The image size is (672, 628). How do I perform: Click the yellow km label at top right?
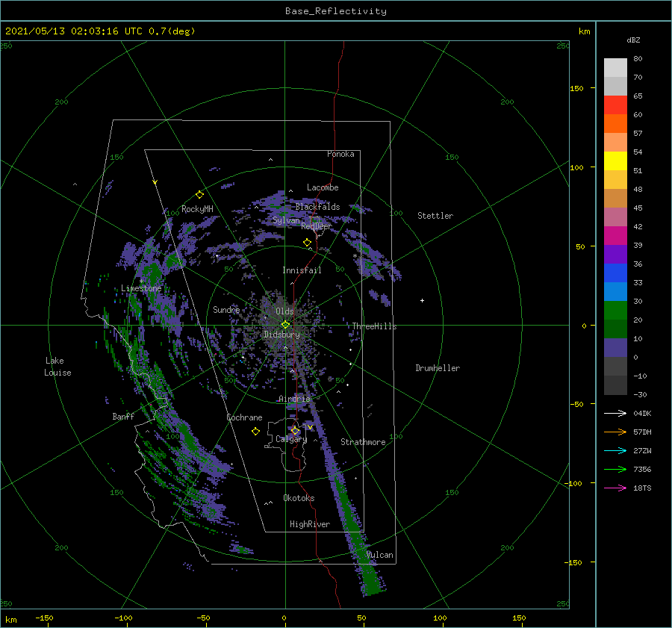(x=584, y=31)
